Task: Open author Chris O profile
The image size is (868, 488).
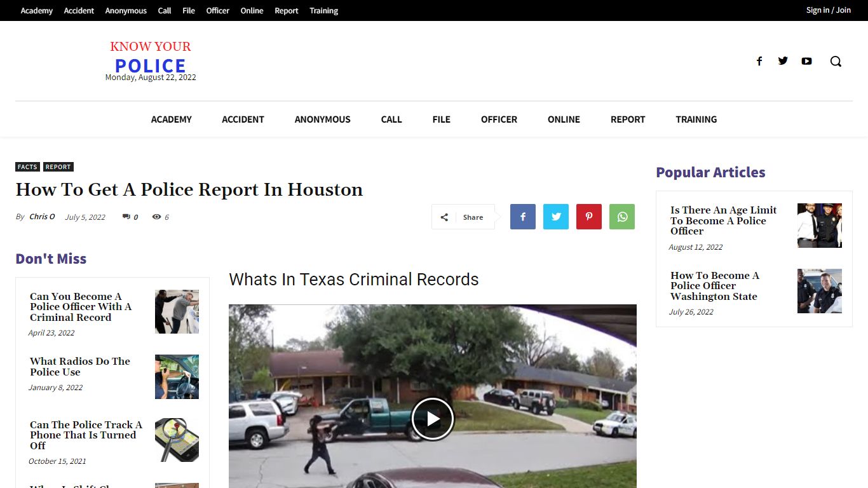Action: 42,217
